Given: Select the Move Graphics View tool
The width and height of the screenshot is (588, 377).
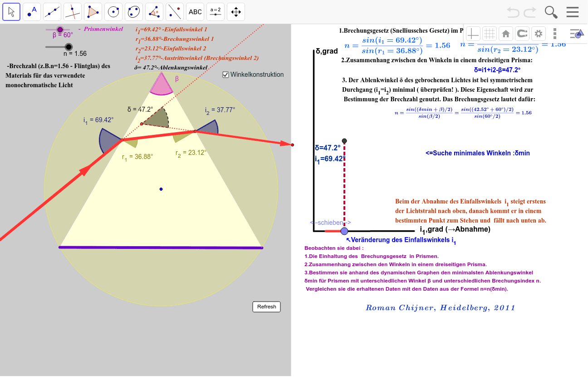Looking at the screenshot, I should [x=236, y=12].
